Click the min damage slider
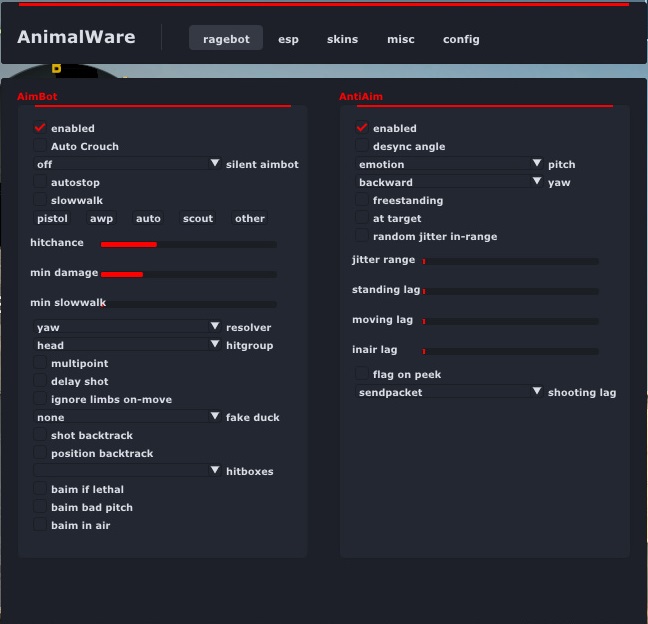This screenshot has height=624, width=648. pyautogui.click(x=189, y=274)
